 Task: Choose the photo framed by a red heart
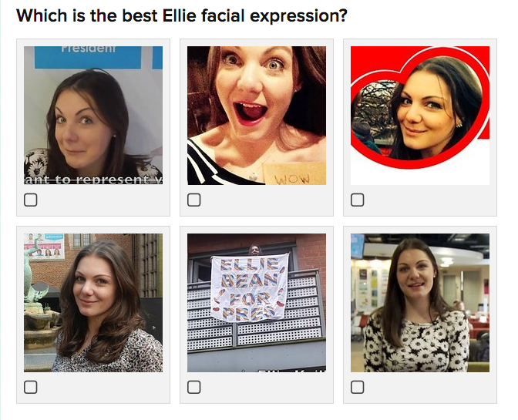420,116
